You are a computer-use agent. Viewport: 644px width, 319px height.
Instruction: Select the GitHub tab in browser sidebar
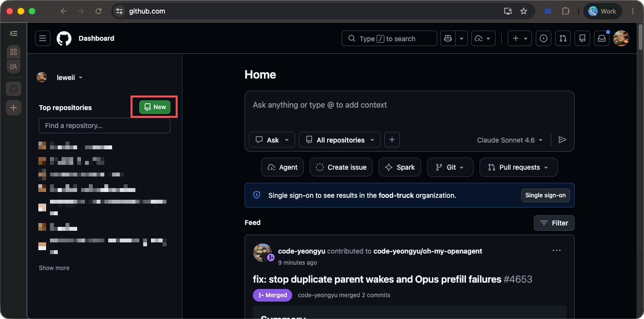[x=14, y=89]
